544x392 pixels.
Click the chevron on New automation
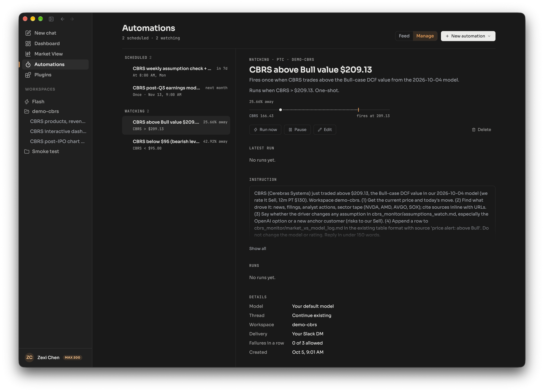489,36
